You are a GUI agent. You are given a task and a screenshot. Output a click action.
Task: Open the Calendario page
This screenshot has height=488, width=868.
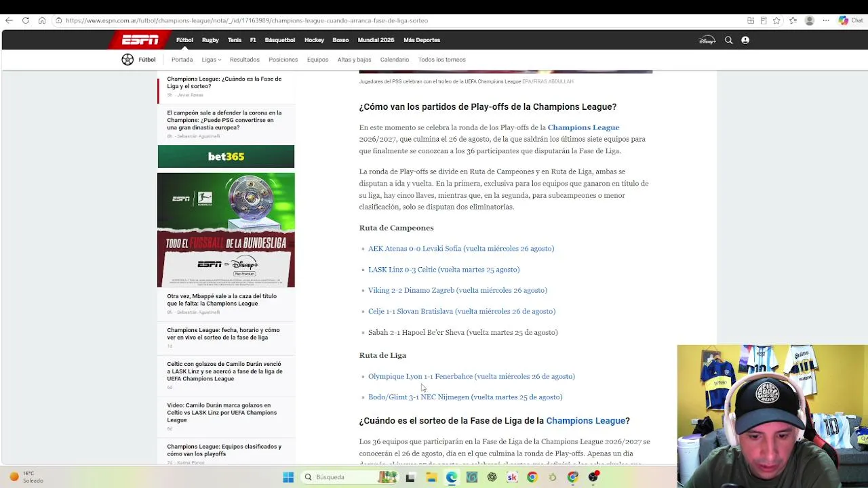point(395,60)
